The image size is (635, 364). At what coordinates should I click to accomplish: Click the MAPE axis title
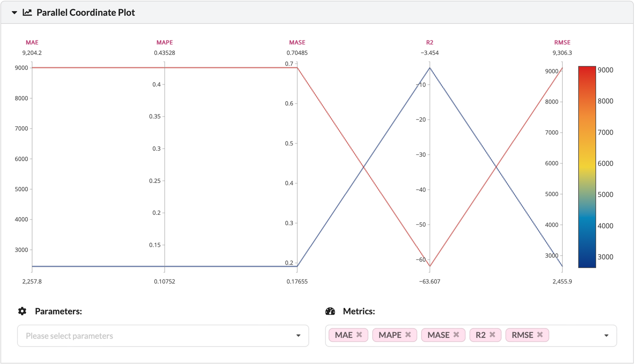coord(165,42)
